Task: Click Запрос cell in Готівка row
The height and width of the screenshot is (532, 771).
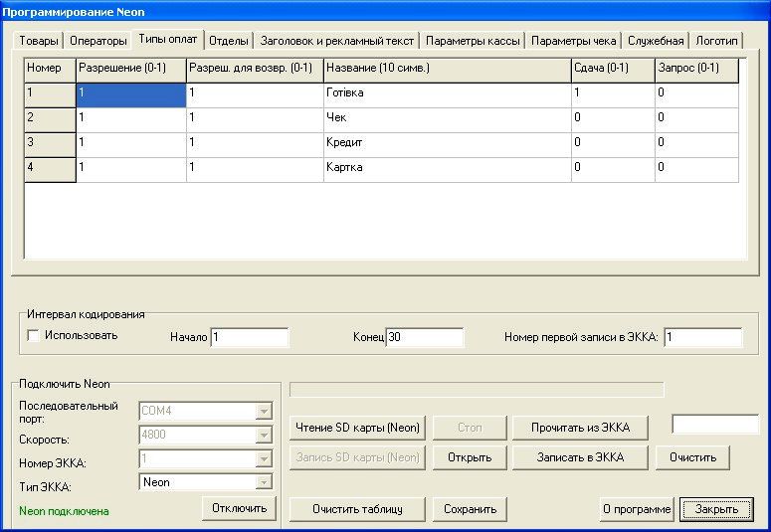Action: click(696, 95)
